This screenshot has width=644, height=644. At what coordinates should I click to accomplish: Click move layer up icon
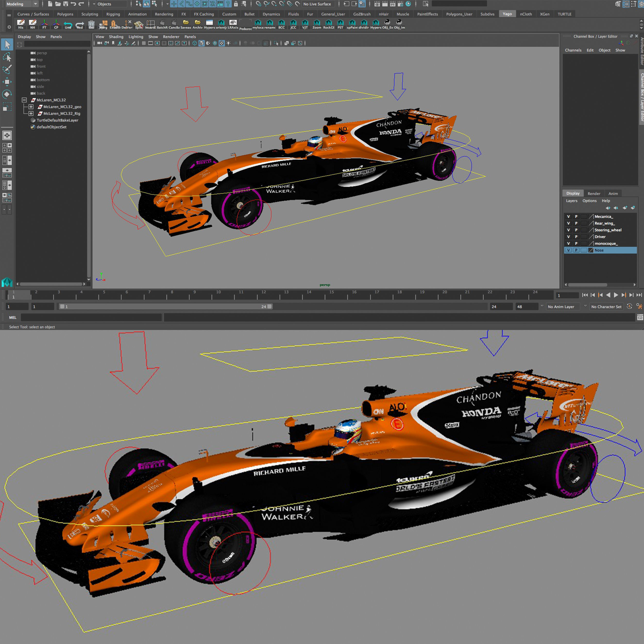608,208
